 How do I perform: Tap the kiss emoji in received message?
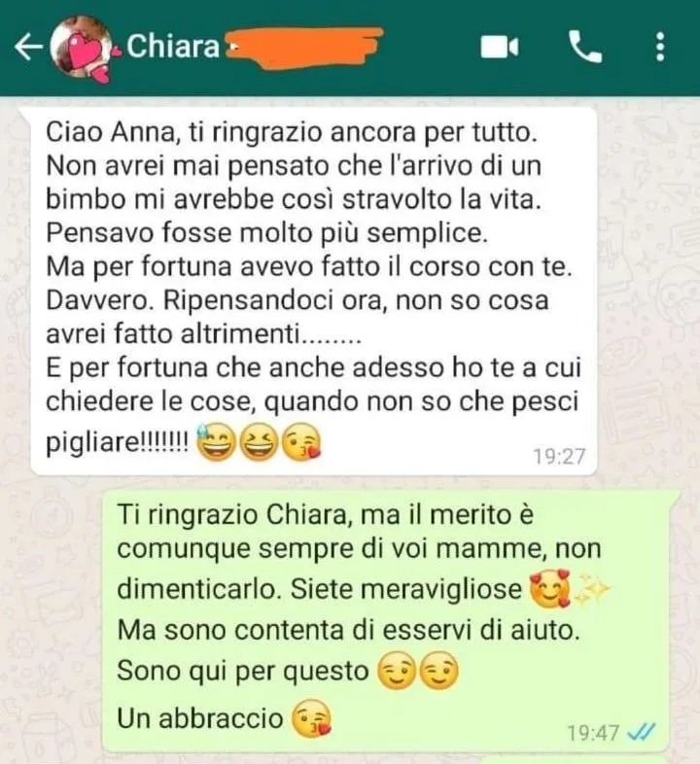coord(301,442)
